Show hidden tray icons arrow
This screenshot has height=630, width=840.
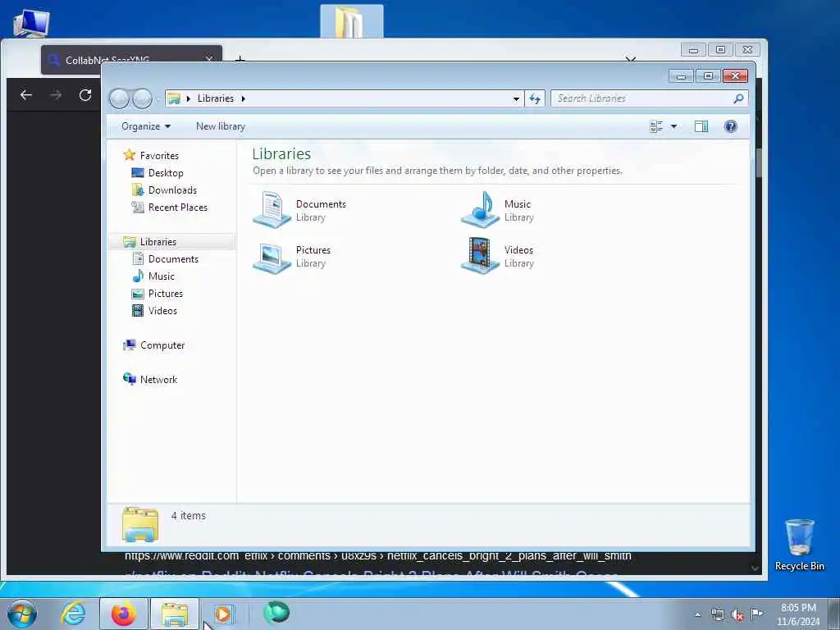coord(697,615)
